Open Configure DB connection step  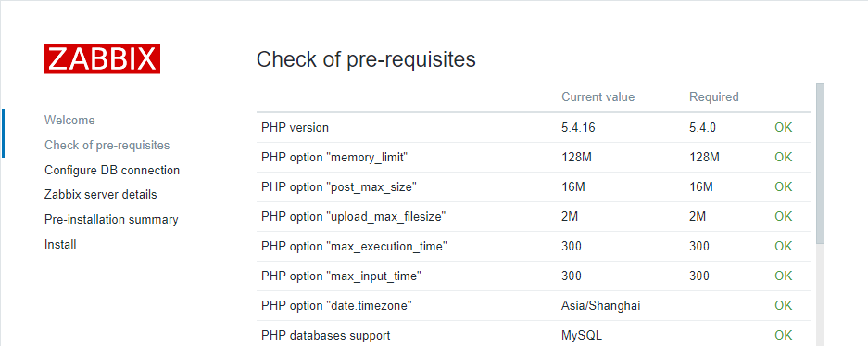(112, 171)
